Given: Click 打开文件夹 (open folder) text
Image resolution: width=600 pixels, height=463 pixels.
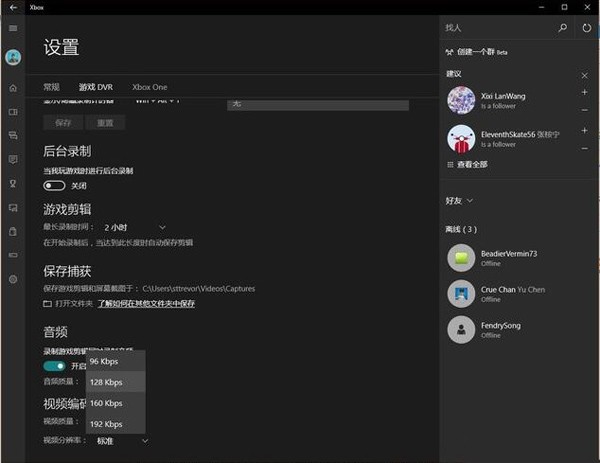Looking at the screenshot, I should [x=74, y=303].
